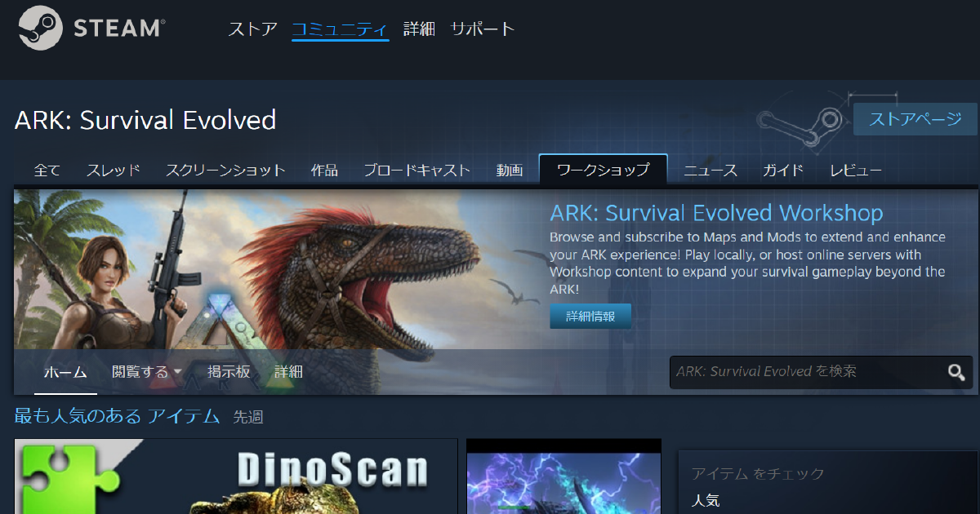Open the 詳細 top menu
Viewport: 980px width, 514px height.
click(419, 29)
